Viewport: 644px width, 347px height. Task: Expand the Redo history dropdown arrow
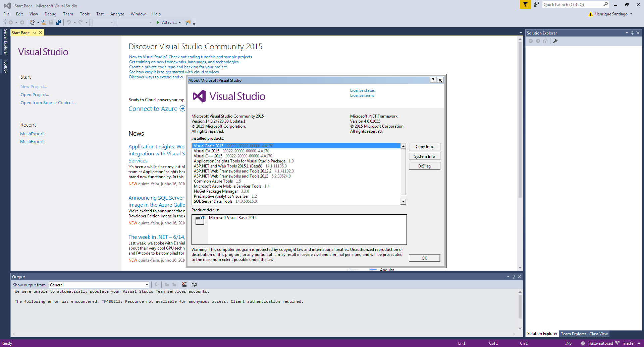coord(86,22)
